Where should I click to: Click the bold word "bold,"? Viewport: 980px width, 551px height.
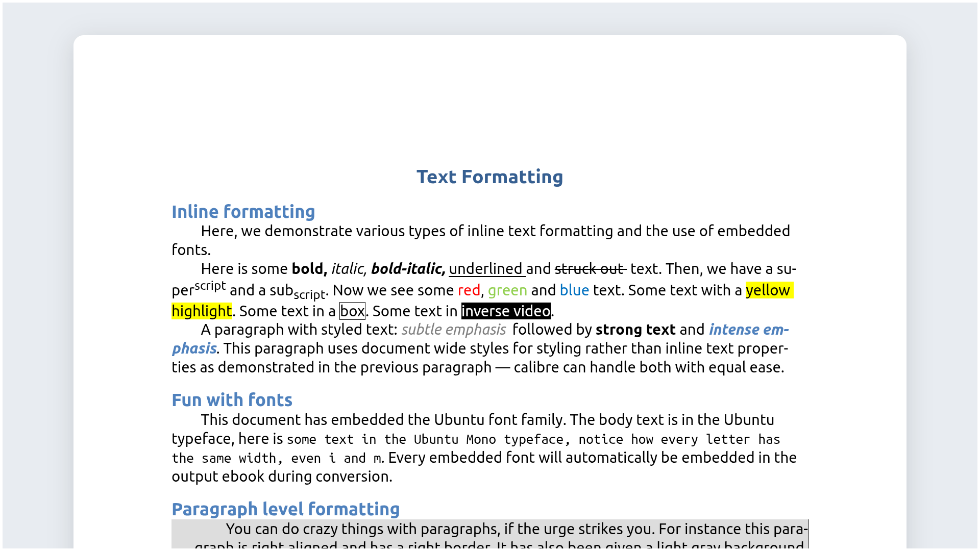[x=308, y=269]
